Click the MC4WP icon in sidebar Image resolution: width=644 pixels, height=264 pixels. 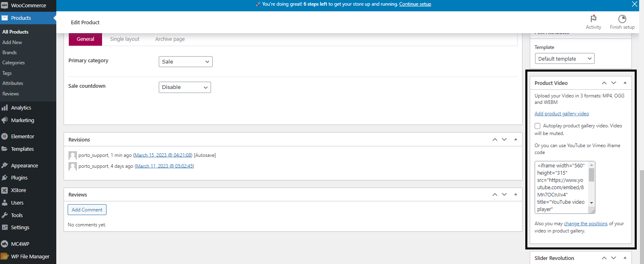4,244
